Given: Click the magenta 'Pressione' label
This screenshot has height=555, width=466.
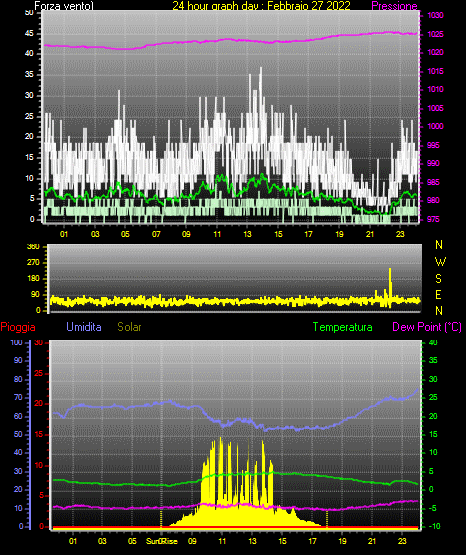Looking at the screenshot, I should [394, 5].
